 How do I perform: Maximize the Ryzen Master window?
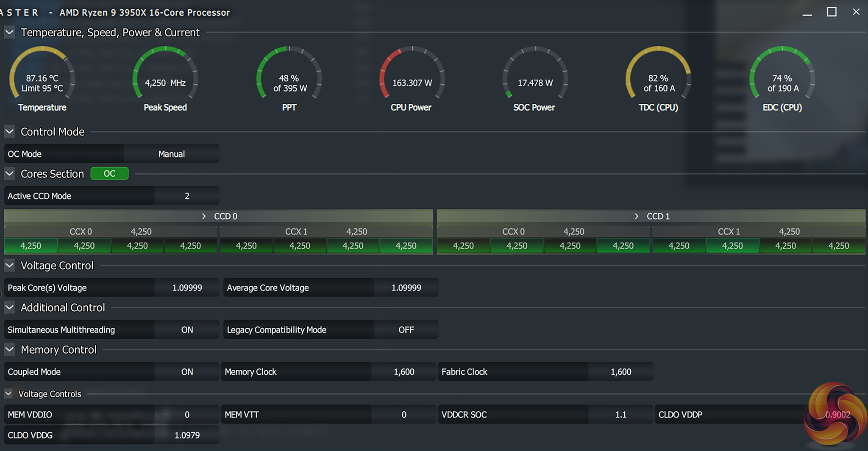[832, 12]
